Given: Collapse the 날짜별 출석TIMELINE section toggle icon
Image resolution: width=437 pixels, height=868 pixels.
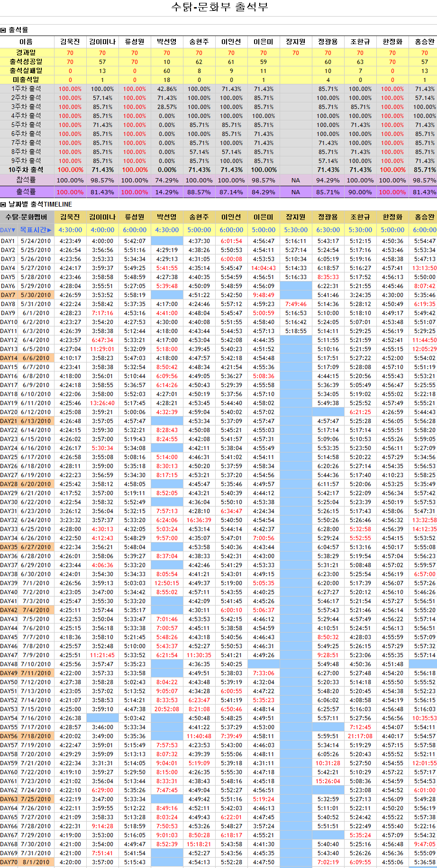Looking at the screenshot, I should click(3, 205).
